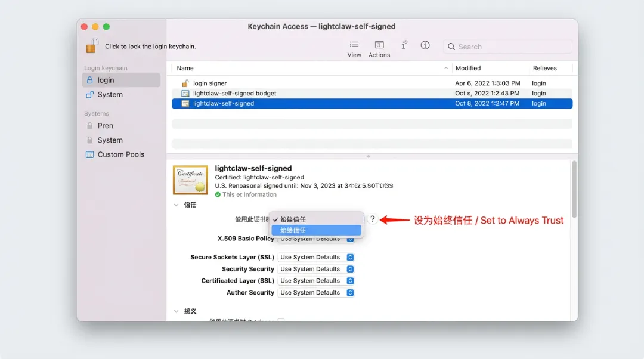Sort by the Modified column header
The image size is (644, 359).
pyautogui.click(x=468, y=68)
